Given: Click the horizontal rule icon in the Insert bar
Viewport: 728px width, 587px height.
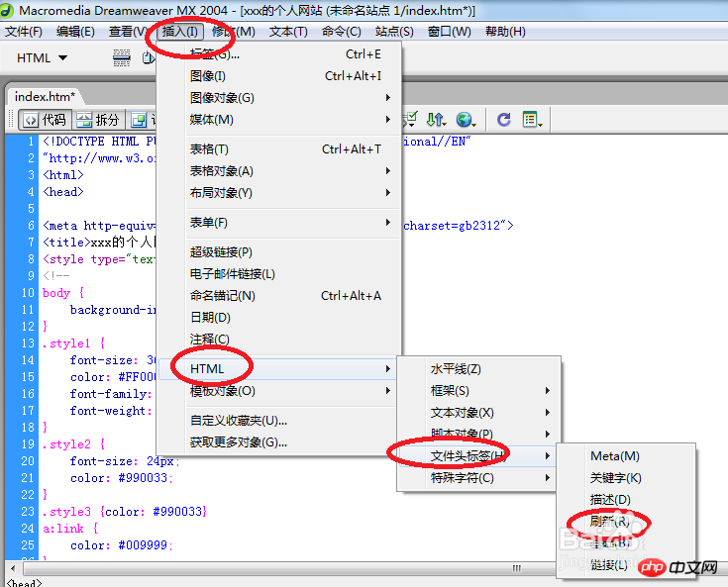Looking at the screenshot, I should (122, 58).
